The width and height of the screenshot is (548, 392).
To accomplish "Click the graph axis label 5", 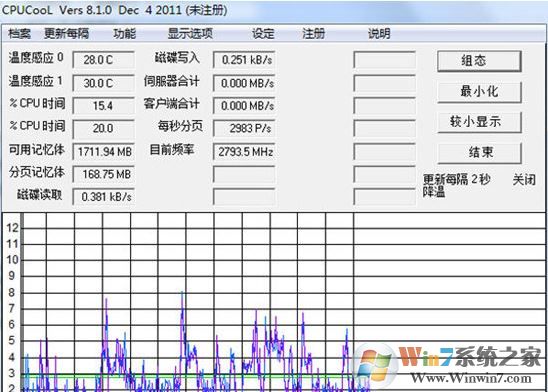I will click(x=12, y=341).
